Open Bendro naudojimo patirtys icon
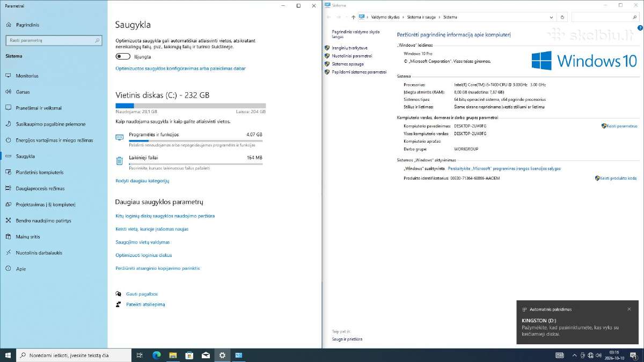 coord(9,220)
